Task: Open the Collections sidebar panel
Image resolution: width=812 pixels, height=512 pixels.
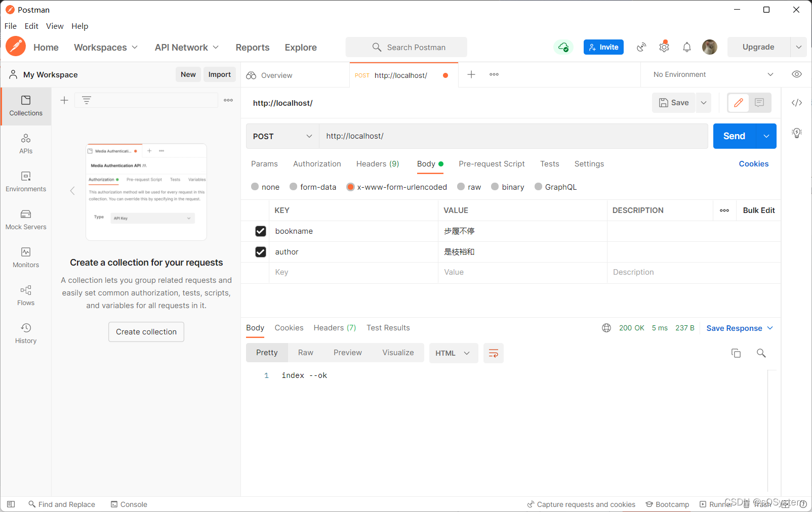Action: pos(26,106)
